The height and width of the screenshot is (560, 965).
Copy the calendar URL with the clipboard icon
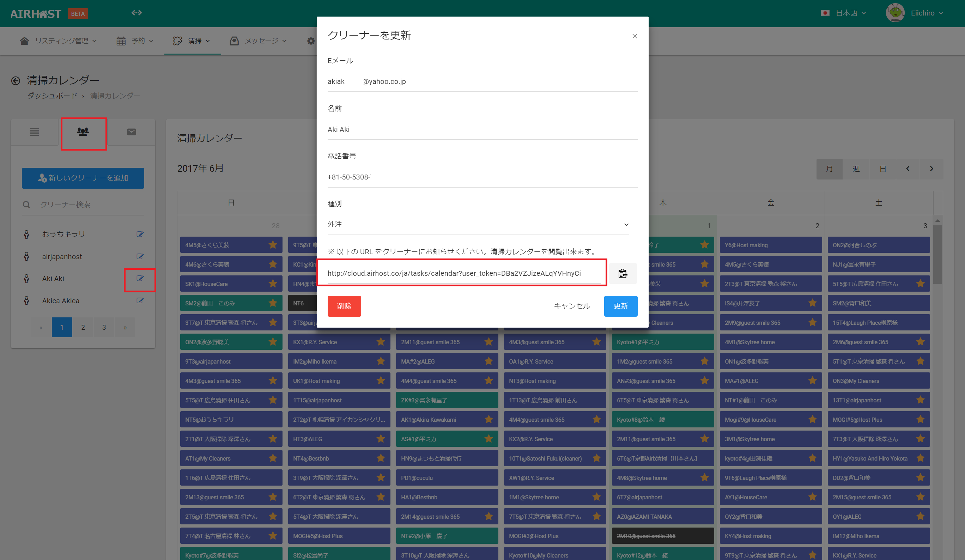pyautogui.click(x=623, y=273)
